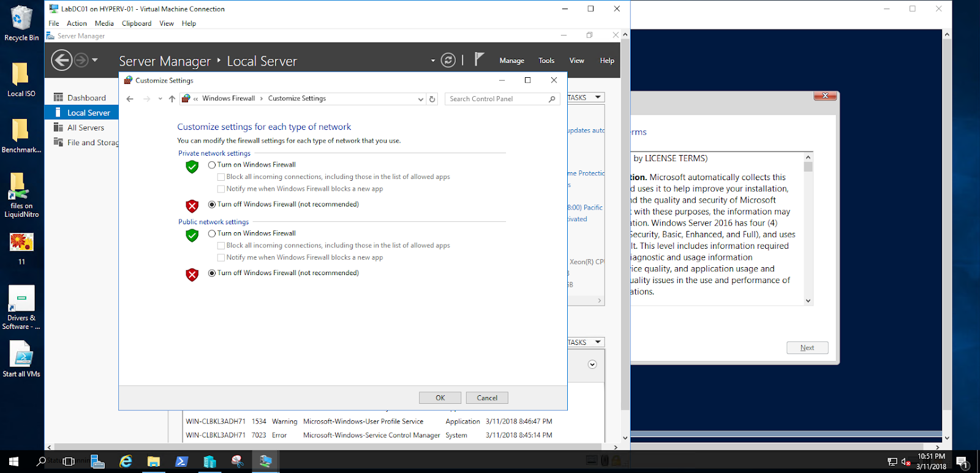This screenshot has height=473, width=980.
Task: Expand the Server Manager back/forward history dropdown
Action: point(95,60)
